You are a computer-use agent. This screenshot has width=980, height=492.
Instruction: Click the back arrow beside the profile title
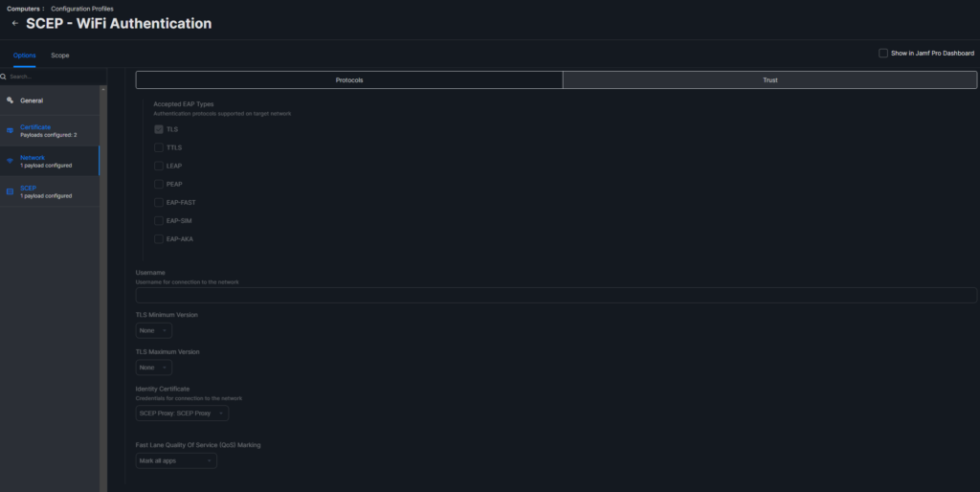coord(15,23)
